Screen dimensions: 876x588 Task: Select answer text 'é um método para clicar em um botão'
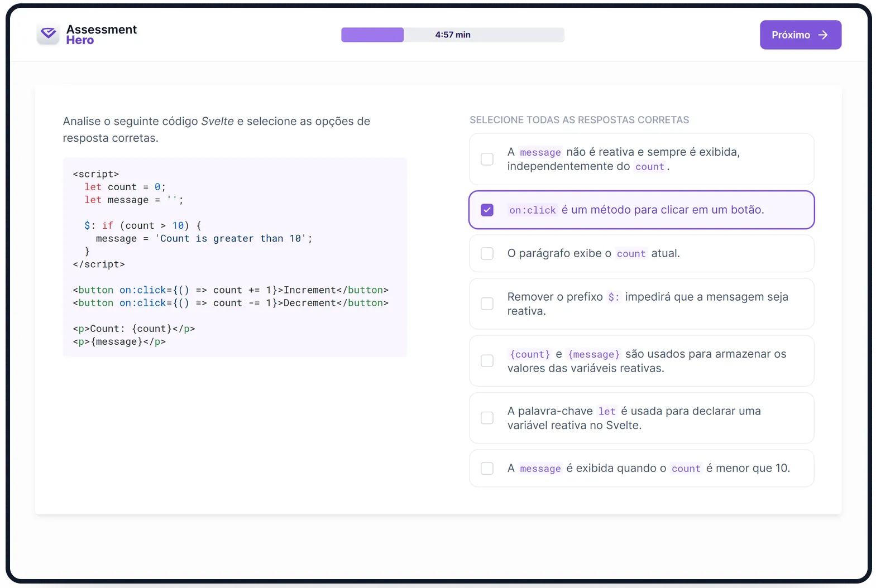click(x=663, y=210)
